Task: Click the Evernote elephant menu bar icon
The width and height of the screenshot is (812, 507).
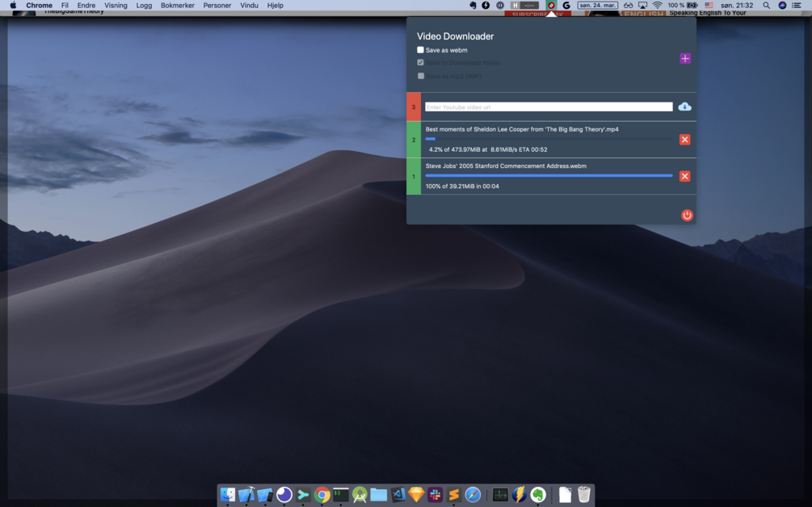Action: tap(473, 5)
